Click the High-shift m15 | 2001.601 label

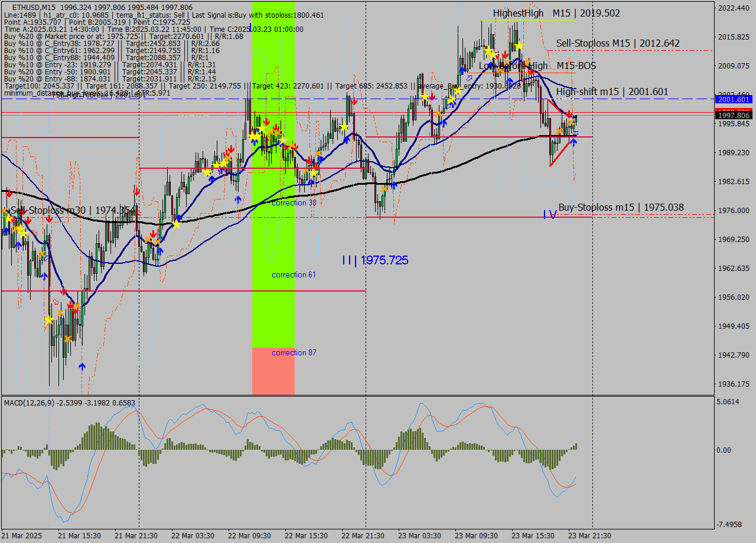612,91
